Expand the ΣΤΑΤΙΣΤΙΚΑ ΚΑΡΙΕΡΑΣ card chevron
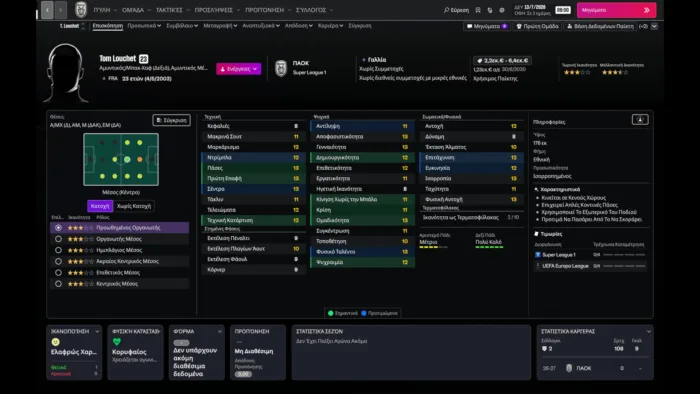 tap(649, 332)
